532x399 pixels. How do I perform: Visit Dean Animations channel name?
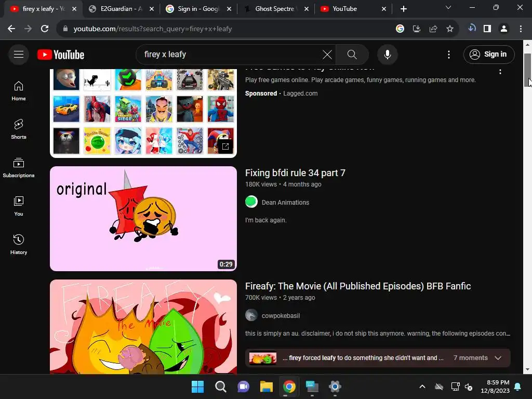(x=285, y=203)
